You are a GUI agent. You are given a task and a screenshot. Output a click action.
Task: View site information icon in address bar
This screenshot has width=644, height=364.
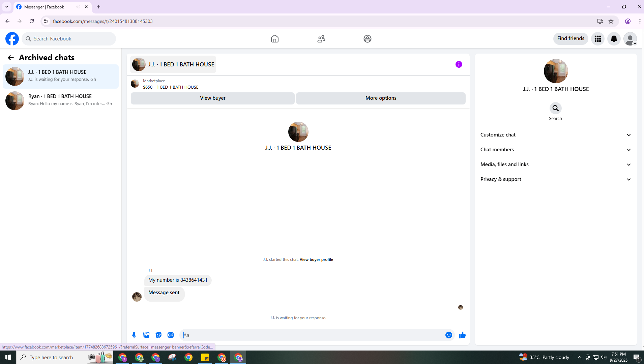[x=46, y=21]
